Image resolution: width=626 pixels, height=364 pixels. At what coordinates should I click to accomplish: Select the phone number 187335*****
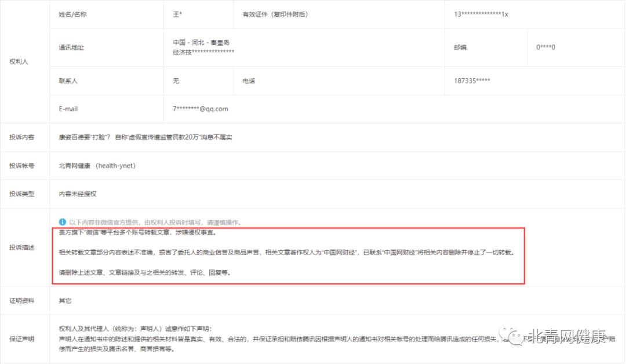pyautogui.click(x=472, y=81)
